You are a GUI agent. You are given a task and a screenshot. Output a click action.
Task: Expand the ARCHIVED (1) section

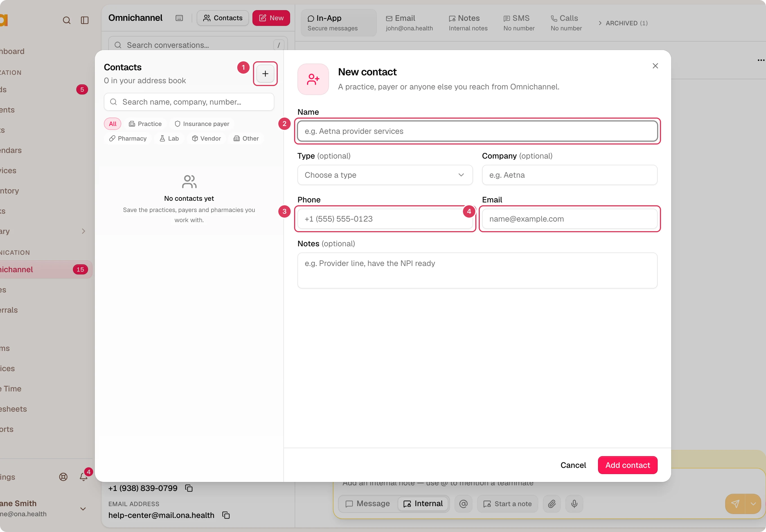coord(623,23)
